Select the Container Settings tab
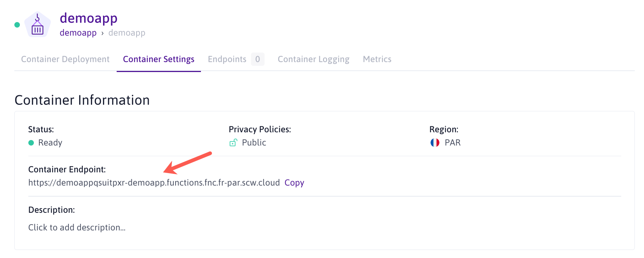Viewport: 644px width, 258px height. (159, 59)
